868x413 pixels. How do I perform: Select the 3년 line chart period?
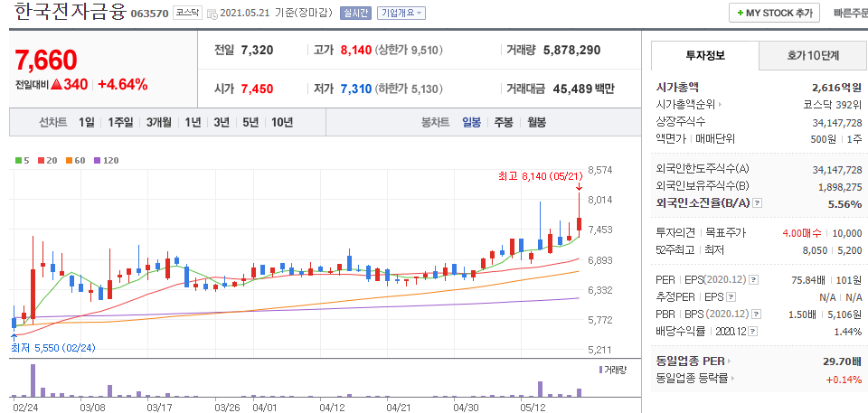222,122
